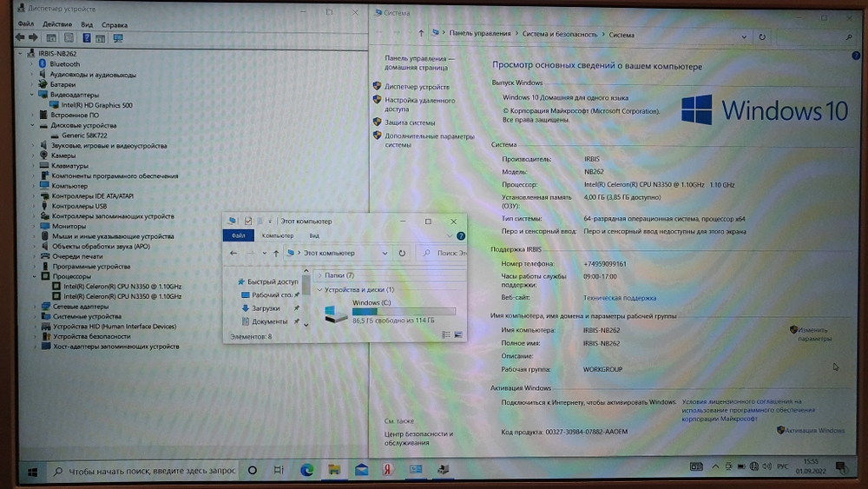Refresh Этот компьютер window

point(402,253)
